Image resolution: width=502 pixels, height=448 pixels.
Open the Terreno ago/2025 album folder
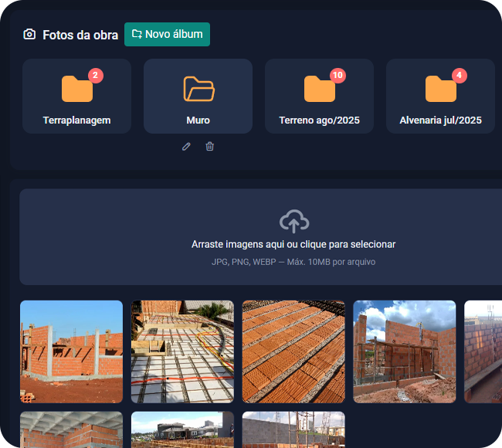point(319,96)
